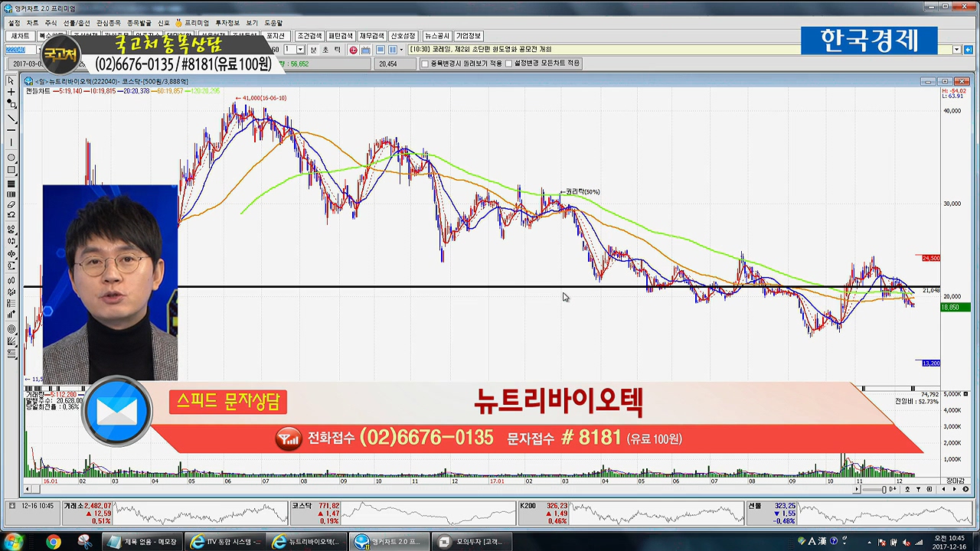The image size is (980, 551).
Task: Enable 설정변경 모든차트 적용 checkbox
Action: tap(508, 64)
